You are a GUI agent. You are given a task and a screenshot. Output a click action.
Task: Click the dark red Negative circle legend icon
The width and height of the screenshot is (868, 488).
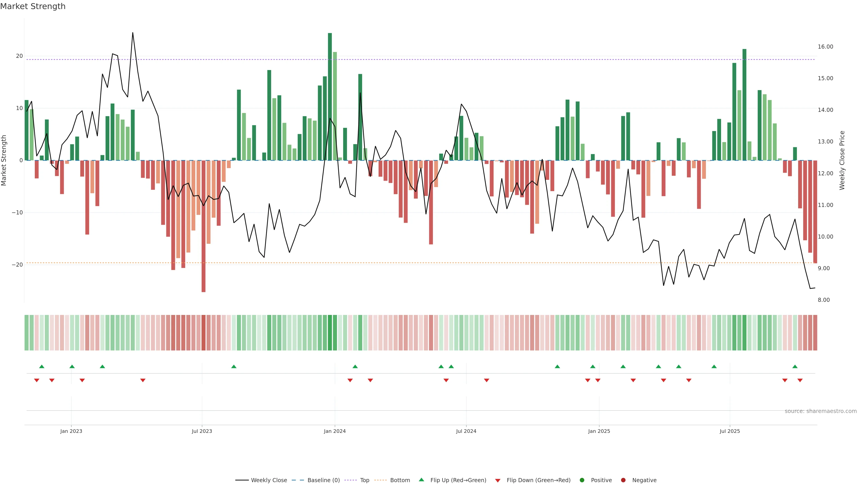tap(623, 480)
